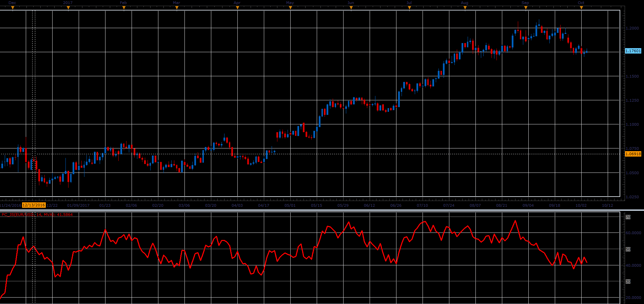Viewport: 644px width, 304px height.
Task: Click the orange triangle marker under Mar
Action: [x=177, y=8]
